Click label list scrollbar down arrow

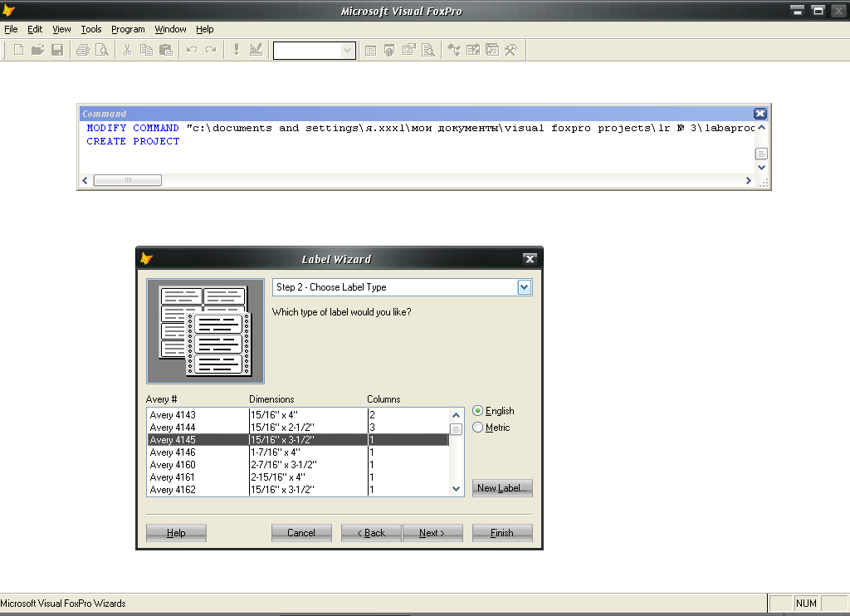[456, 489]
